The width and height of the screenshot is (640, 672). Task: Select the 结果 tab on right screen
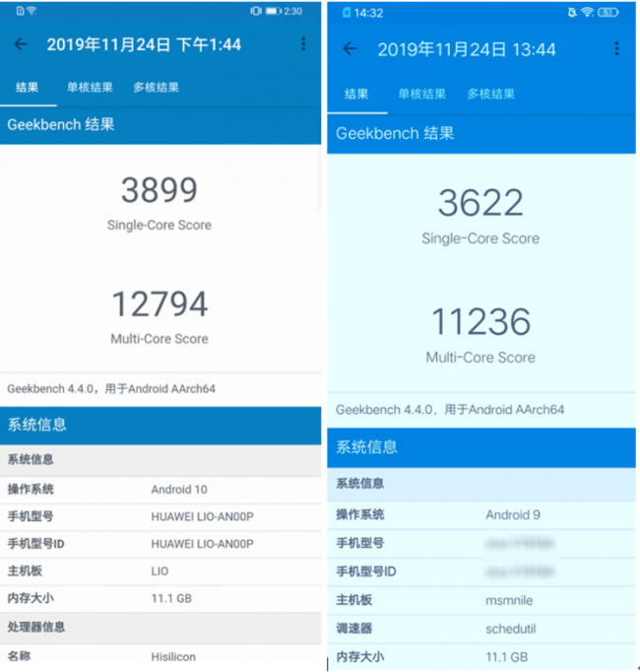point(356,94)
